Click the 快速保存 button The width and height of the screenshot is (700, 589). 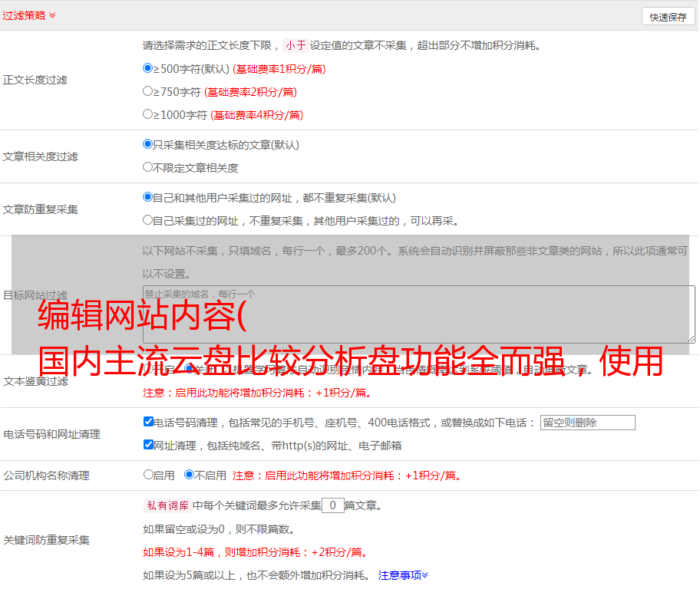(x=667, y=17)
